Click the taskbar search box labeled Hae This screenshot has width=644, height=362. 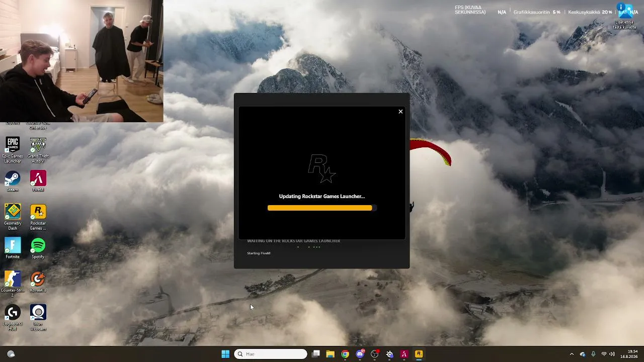(271, 354)
